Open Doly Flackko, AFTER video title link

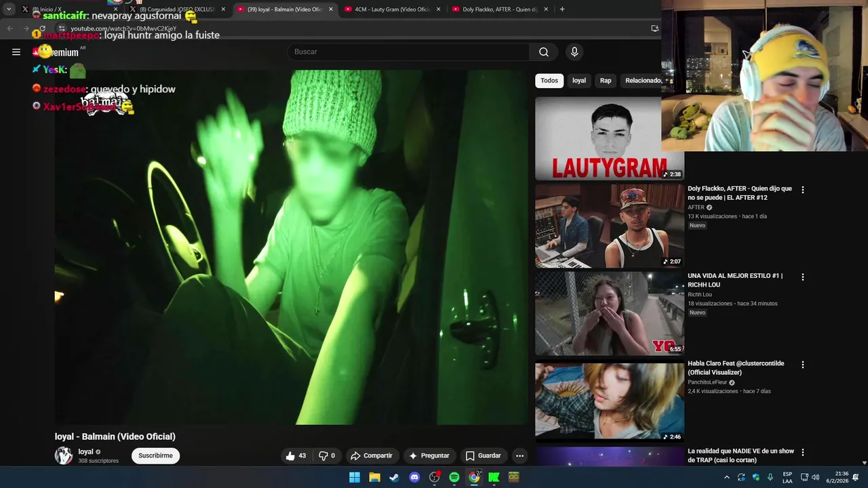tap(739, 193)
